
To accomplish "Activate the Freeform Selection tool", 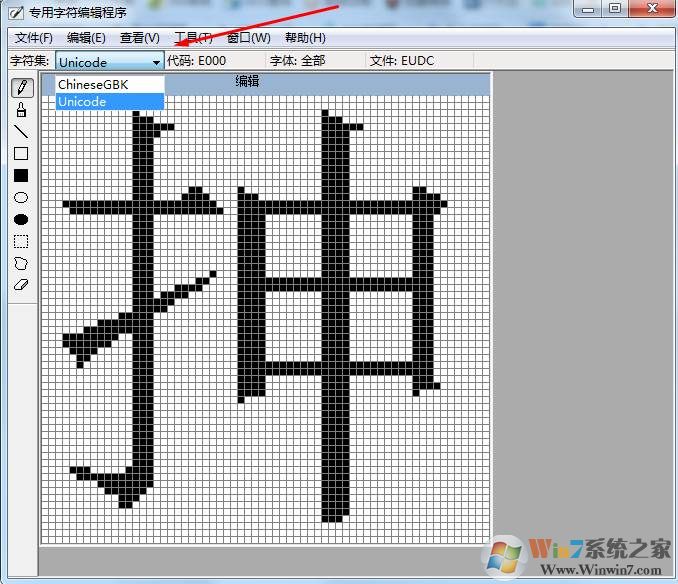I will click(21, 263).
